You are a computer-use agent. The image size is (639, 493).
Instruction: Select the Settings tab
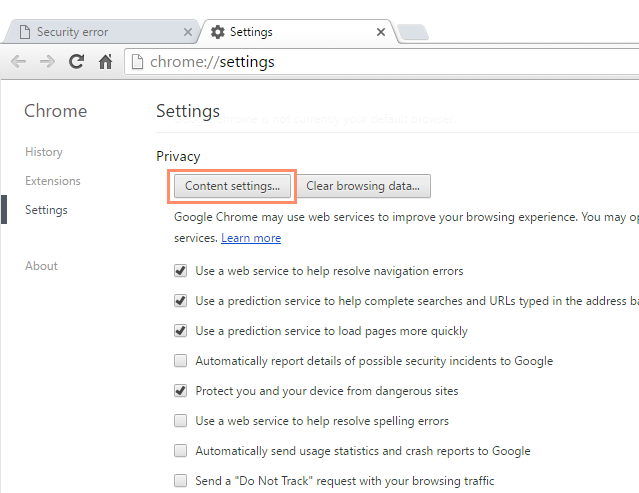(x=290, y=32)
